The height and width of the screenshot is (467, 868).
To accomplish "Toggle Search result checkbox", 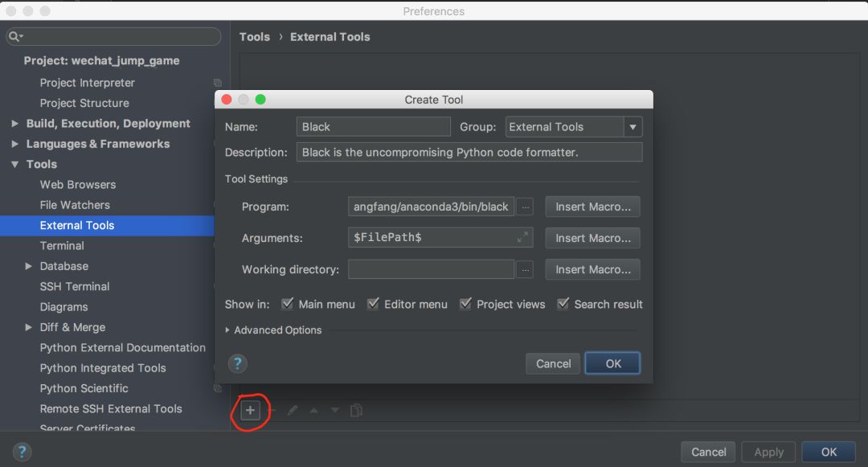I will coord(563,303).
